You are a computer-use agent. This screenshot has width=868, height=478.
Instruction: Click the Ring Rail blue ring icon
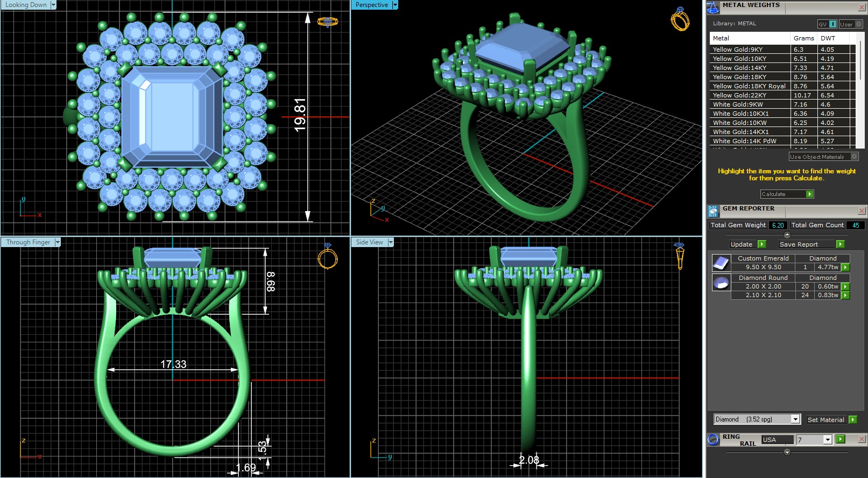point(713,440)
